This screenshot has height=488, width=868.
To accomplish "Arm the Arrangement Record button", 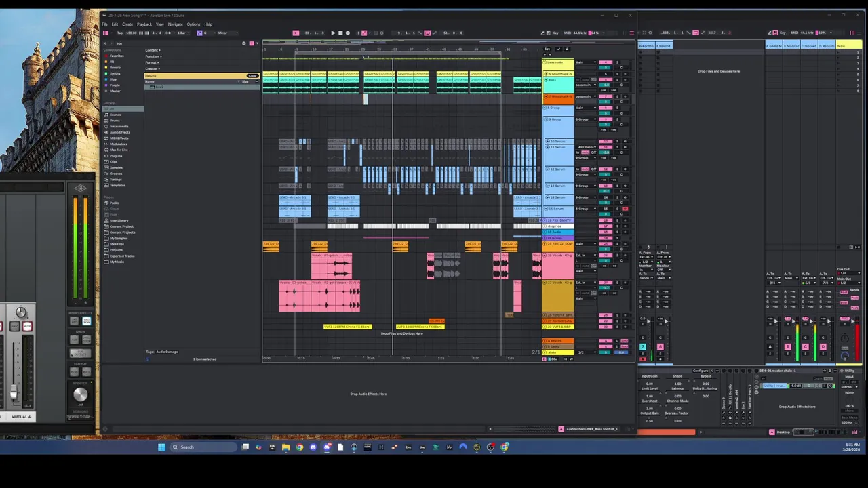I will 348,33.
